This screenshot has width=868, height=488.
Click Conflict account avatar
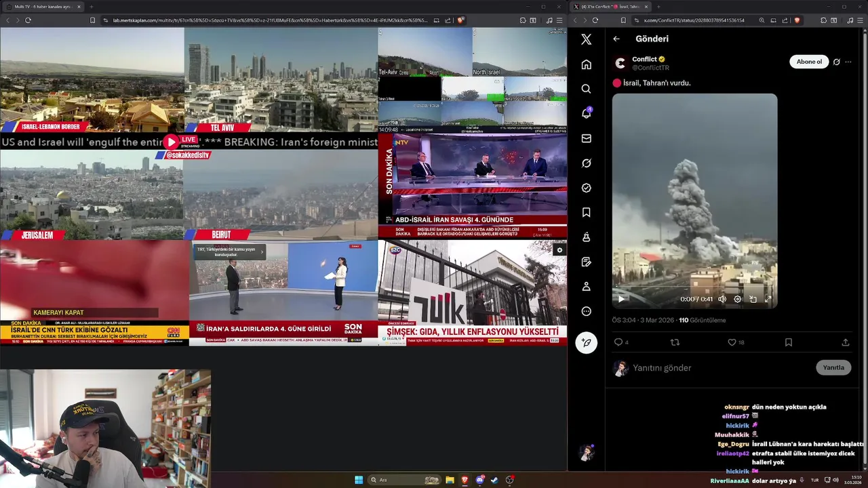(620, 63)
